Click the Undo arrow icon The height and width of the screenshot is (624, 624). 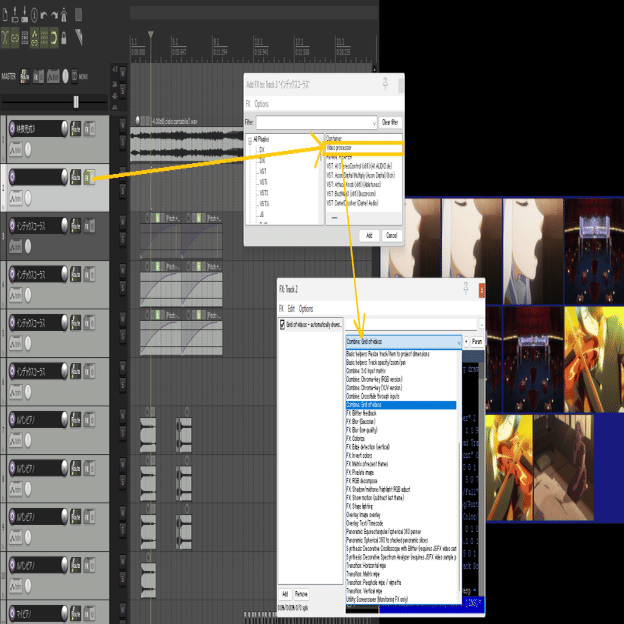point(44,16)
